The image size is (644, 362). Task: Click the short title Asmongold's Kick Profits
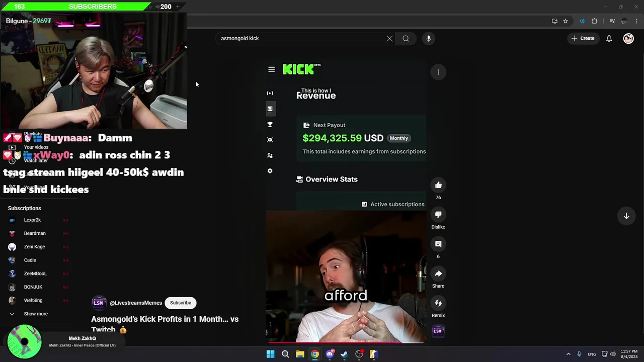tap(165, 324)
